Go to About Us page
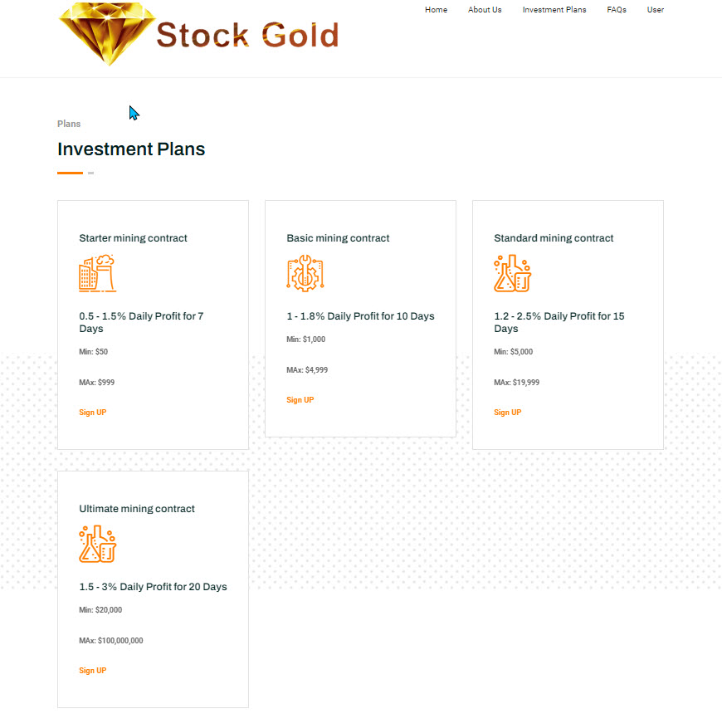 point(485,10)
